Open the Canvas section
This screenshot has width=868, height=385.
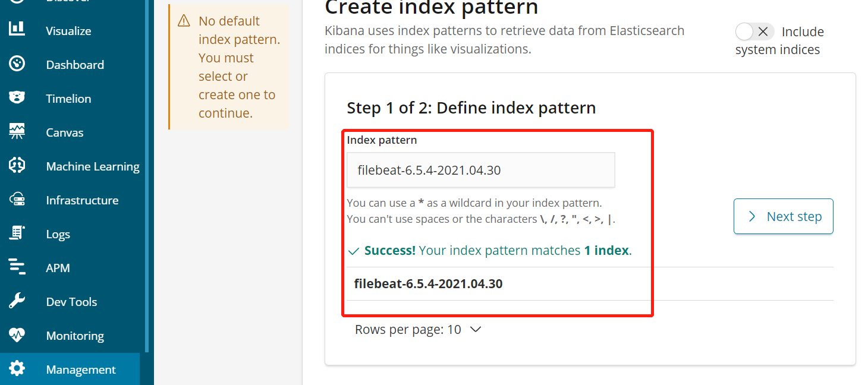pos(65,132)
